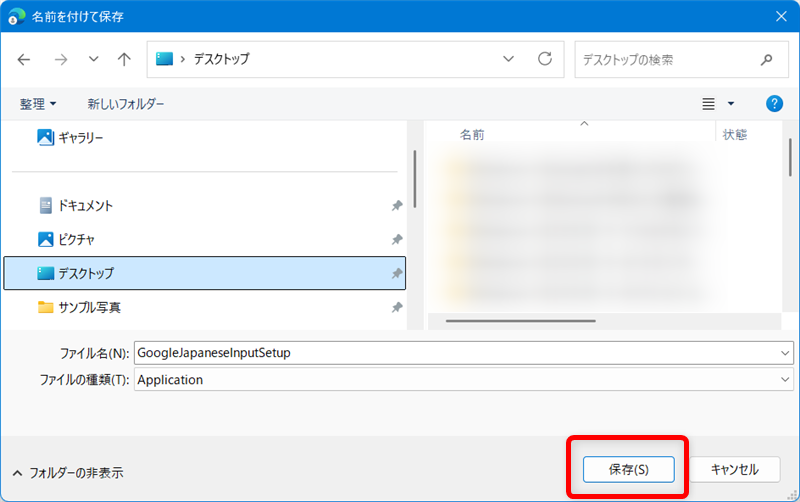The height and width of the screenshot is (502, 800).
Task: Refresh the folder view
Action: pos(545,59)
